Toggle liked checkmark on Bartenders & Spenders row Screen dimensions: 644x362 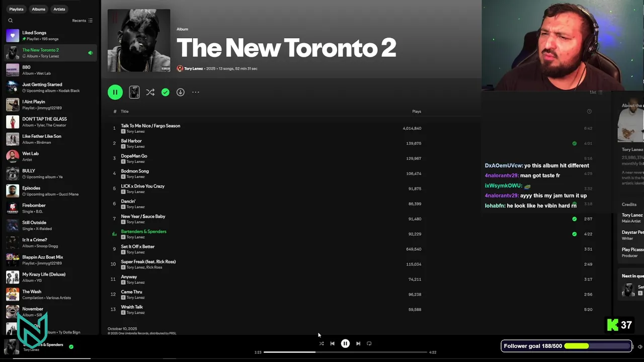pyautogui.click(x=574, y=234)
